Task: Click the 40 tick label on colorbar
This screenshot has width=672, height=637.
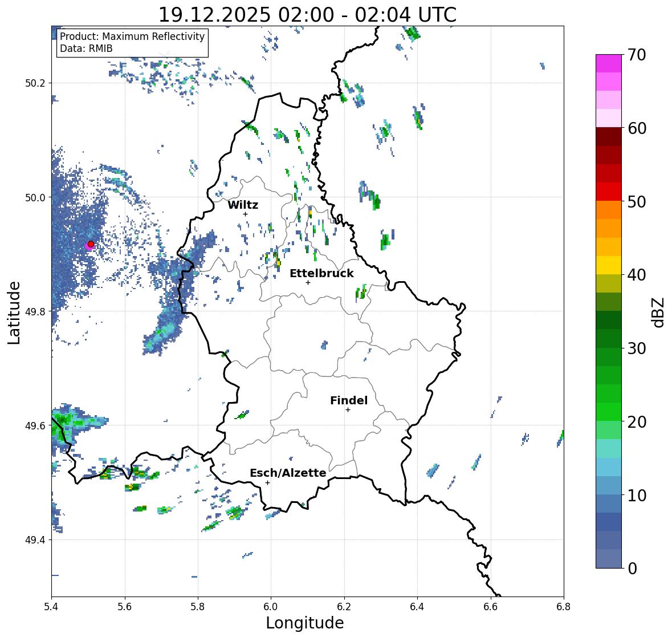Action: click(637, 275)
